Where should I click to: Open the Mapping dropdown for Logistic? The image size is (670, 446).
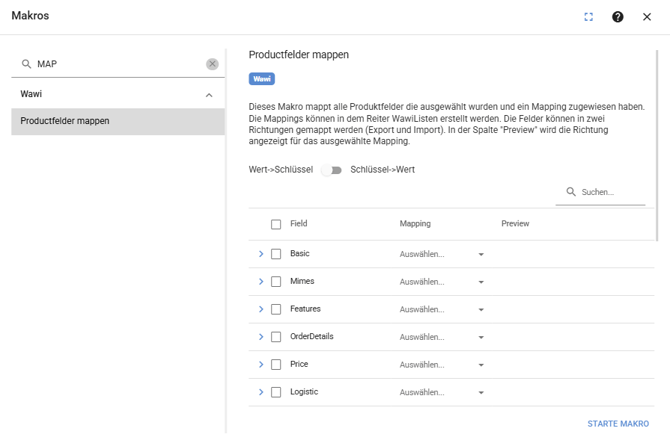click(x=442, y=393)
